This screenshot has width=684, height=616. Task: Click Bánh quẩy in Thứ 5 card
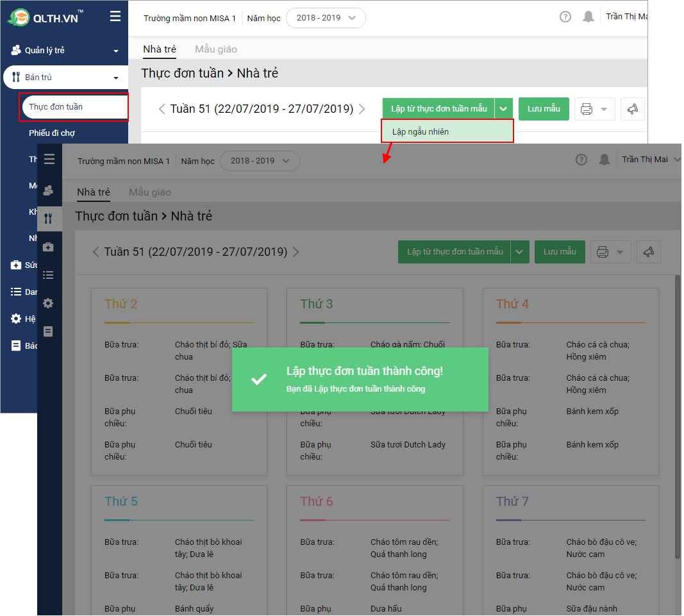pyautogui.click(x=194, y=608)
